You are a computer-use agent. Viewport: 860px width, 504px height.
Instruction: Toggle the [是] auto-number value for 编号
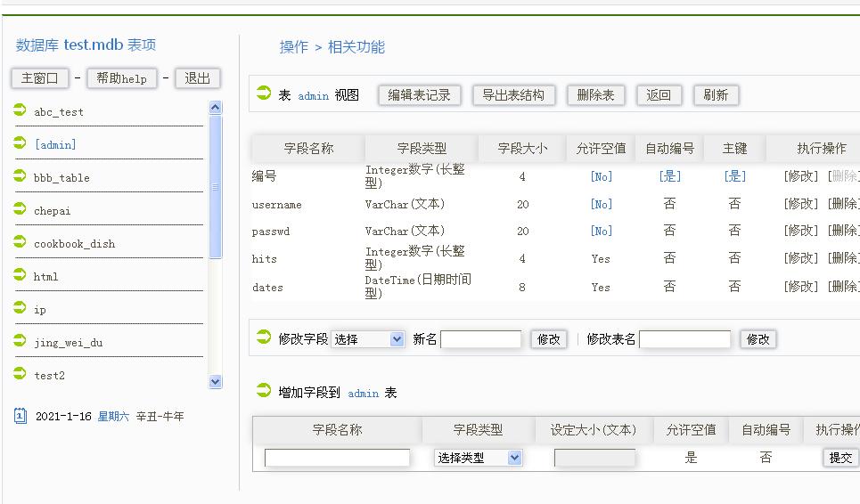point(669,176)
